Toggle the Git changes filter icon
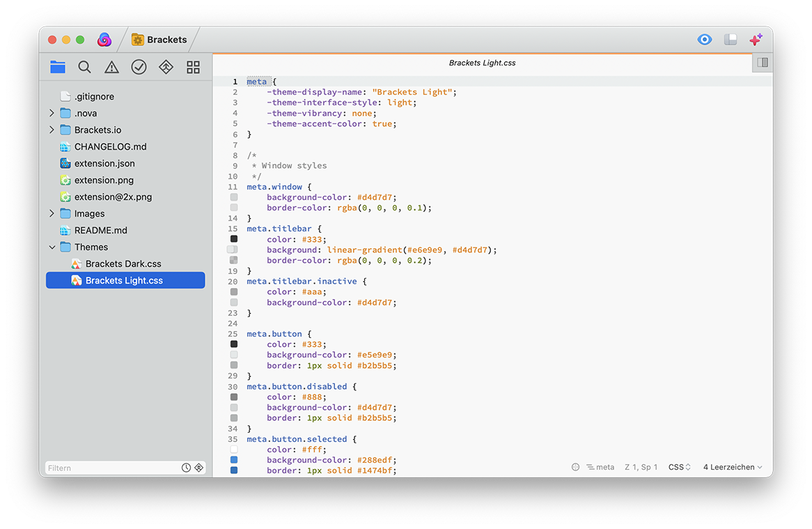 pyautogui.click(x=199, y=468)
